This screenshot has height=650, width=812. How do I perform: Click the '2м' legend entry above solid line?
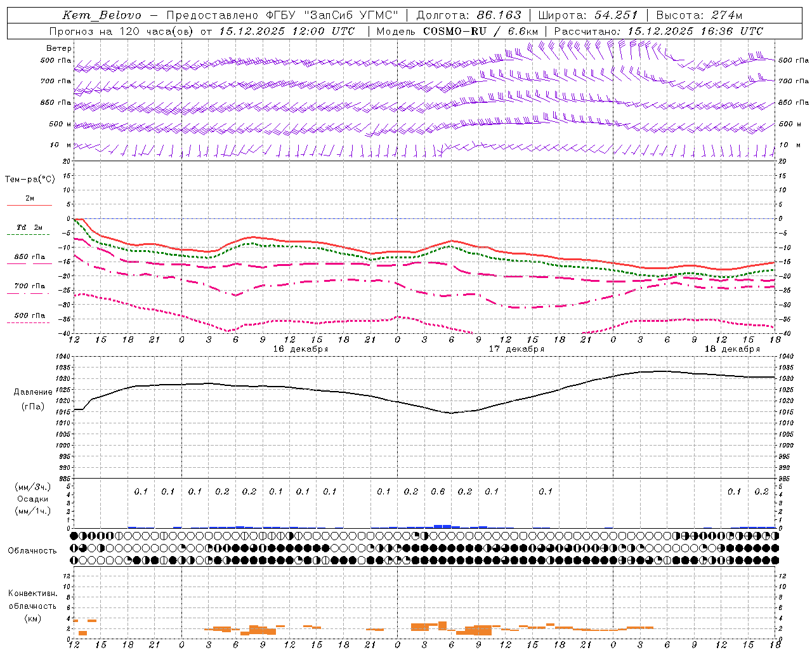pyautogui.click(x=30, y=199)
